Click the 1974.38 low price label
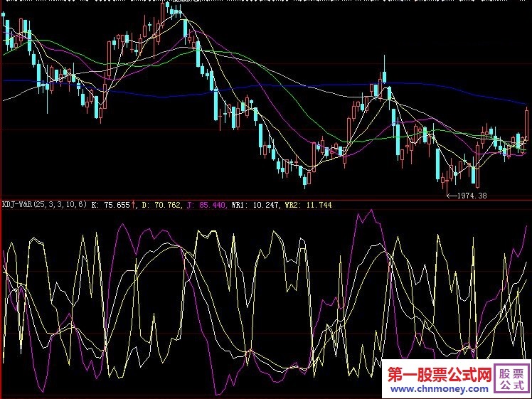 tap(472, 196)
